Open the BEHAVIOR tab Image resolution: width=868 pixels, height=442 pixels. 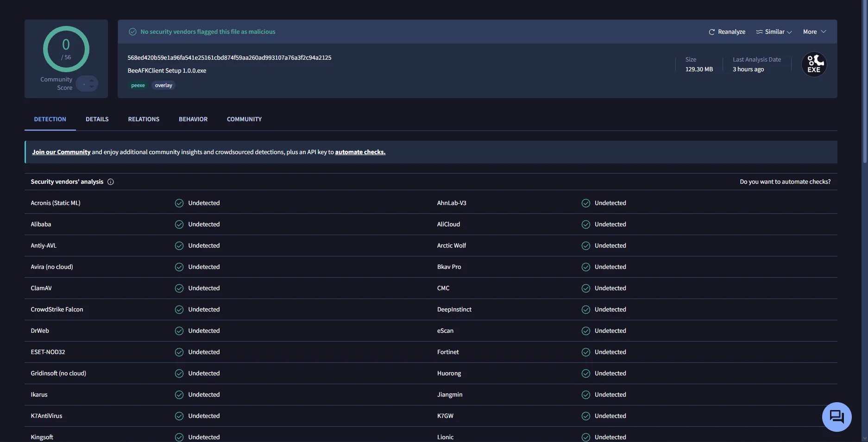193,119
